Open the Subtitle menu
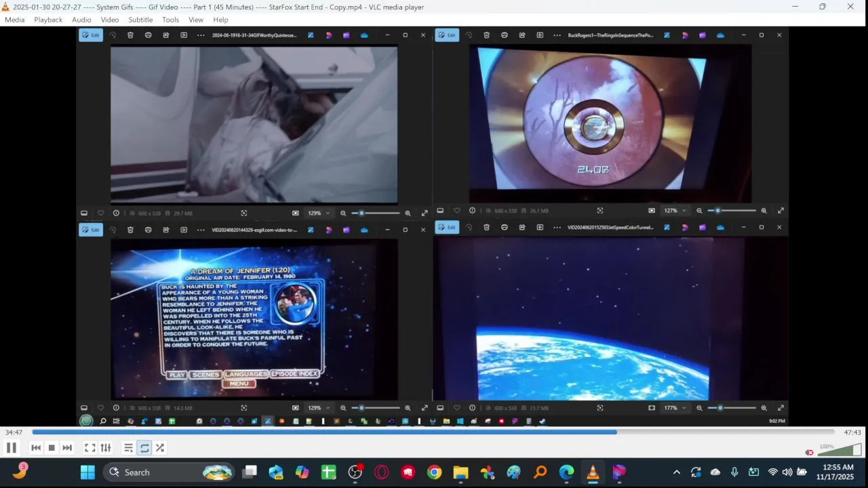Image resolution: width=868 pixels, height=488 pixels. click(140, 20)
